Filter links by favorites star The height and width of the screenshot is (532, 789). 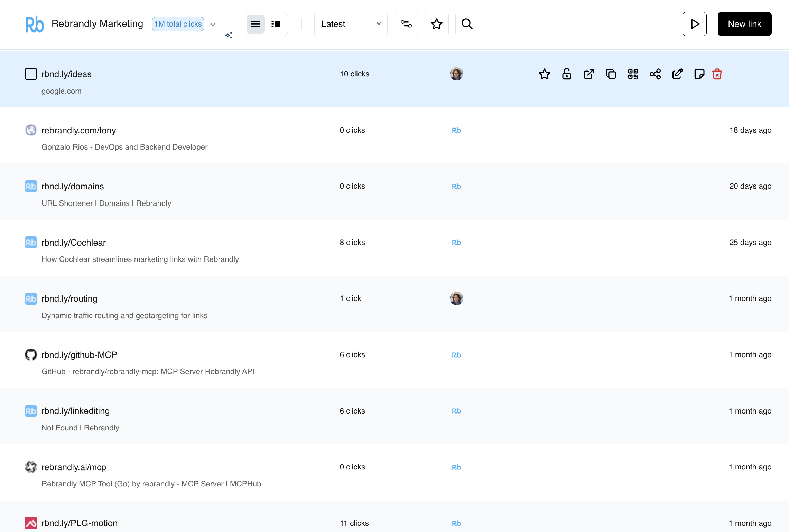[x=437, y=24]
